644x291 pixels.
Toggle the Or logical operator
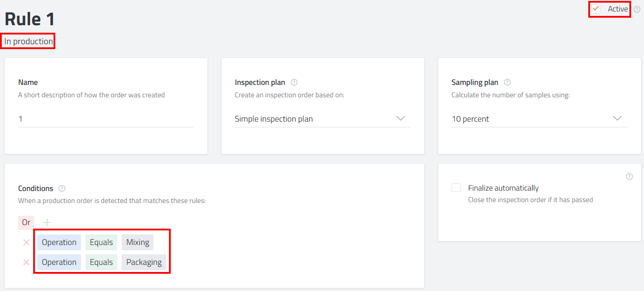point(26,222)
